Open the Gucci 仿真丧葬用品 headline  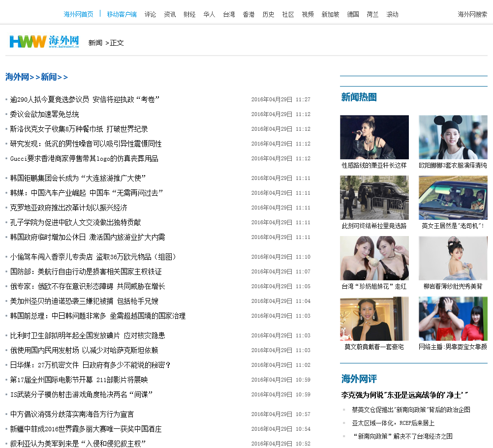[x=84, y=159]
